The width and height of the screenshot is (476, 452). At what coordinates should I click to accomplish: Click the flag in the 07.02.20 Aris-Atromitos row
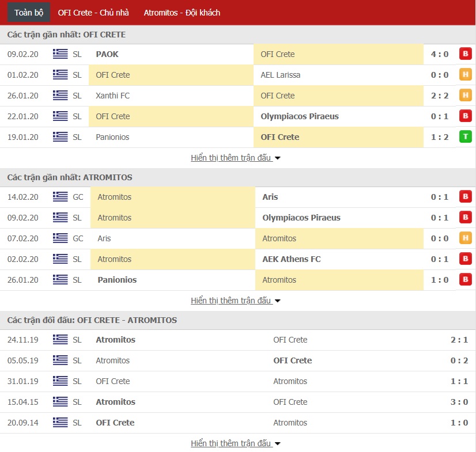coord(60,238)
